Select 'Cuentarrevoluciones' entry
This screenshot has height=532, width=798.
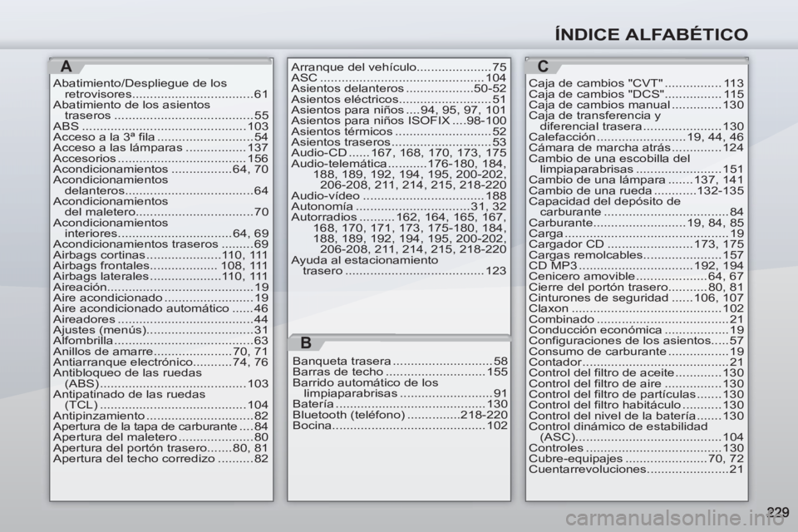pyautogui.click(x=636, y=470)
